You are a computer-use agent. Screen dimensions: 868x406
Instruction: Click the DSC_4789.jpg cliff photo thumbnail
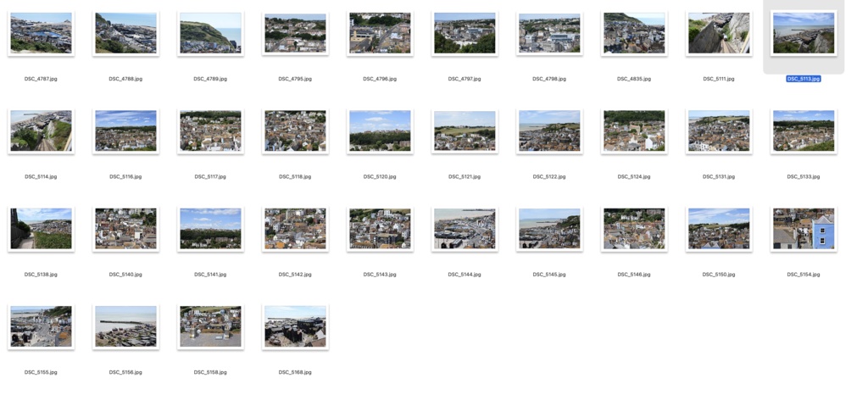point(210,33)
